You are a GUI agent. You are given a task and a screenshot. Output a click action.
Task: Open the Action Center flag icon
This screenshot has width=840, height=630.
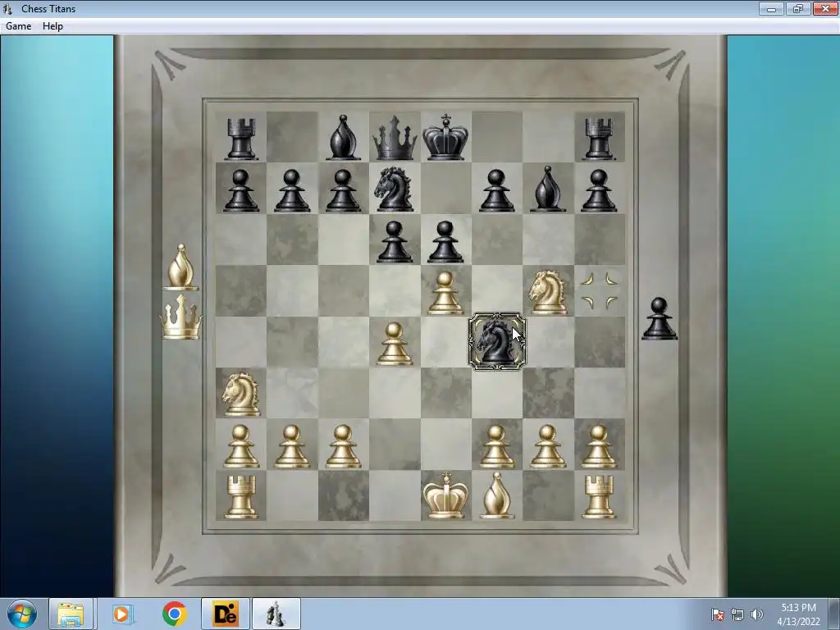pyautogui.click(x=718, y=614)
